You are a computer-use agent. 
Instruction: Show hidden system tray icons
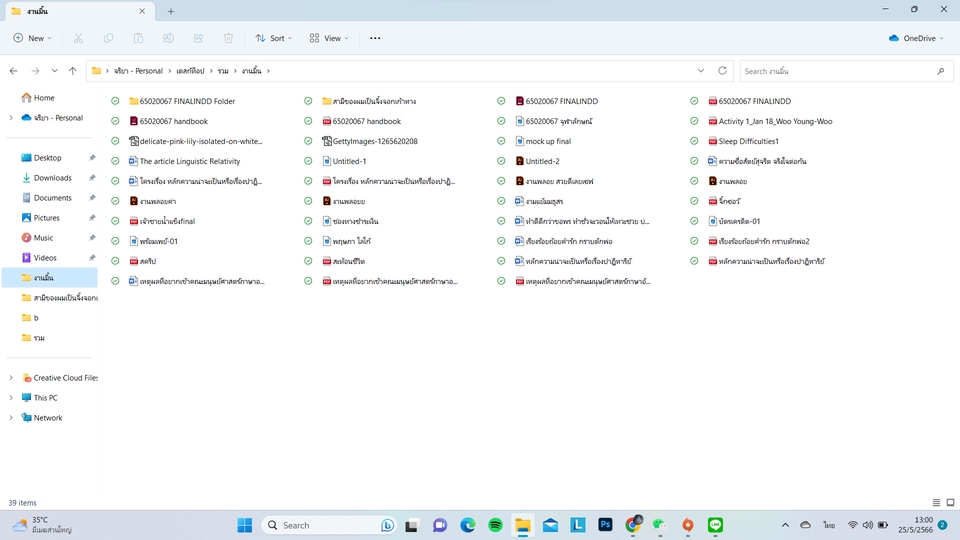[x=786, y=525]
